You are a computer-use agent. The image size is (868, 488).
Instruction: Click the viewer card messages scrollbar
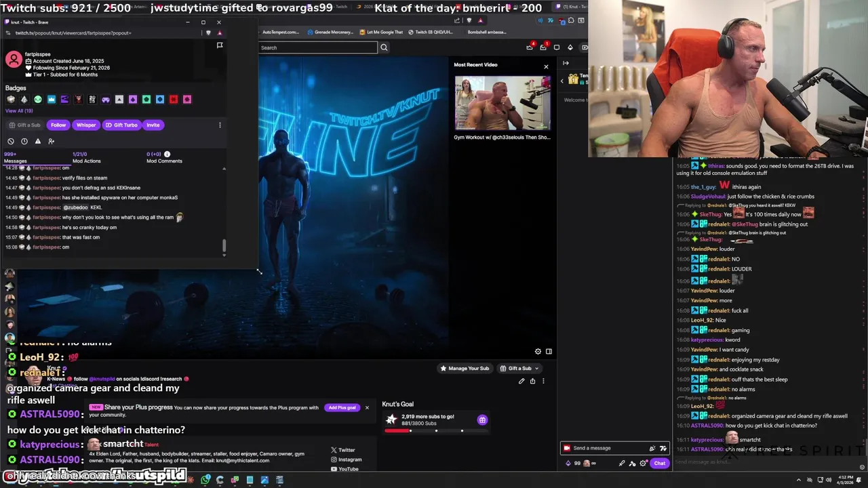coord(224,247)
